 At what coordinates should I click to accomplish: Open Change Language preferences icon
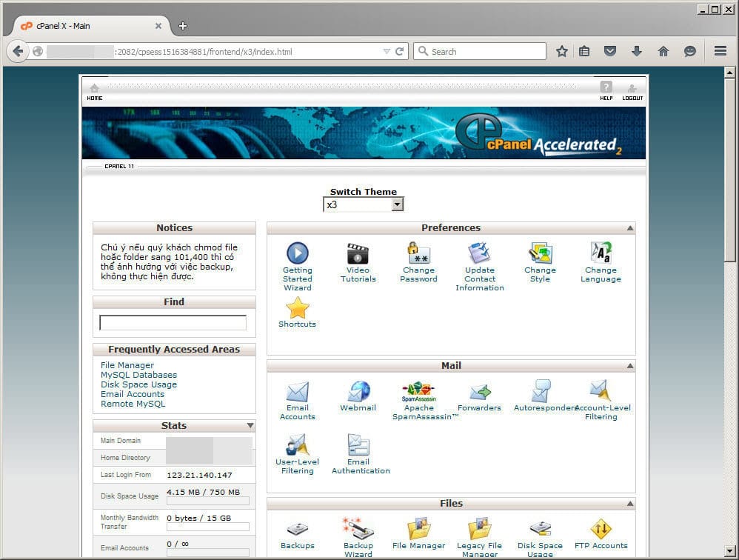(x=601, y=254)
